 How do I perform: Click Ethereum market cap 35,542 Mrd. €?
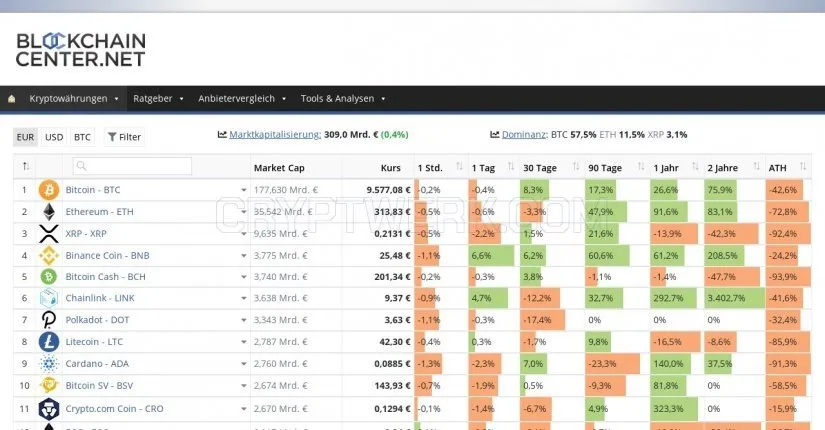click(x=283, y=212)
